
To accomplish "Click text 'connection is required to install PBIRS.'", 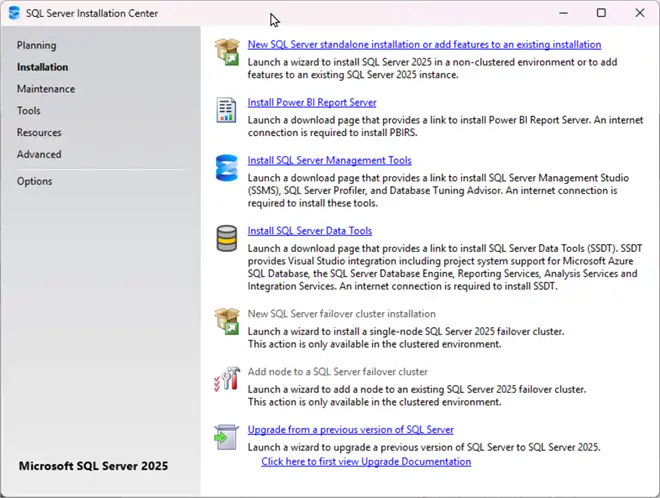I will click(333, 133).
